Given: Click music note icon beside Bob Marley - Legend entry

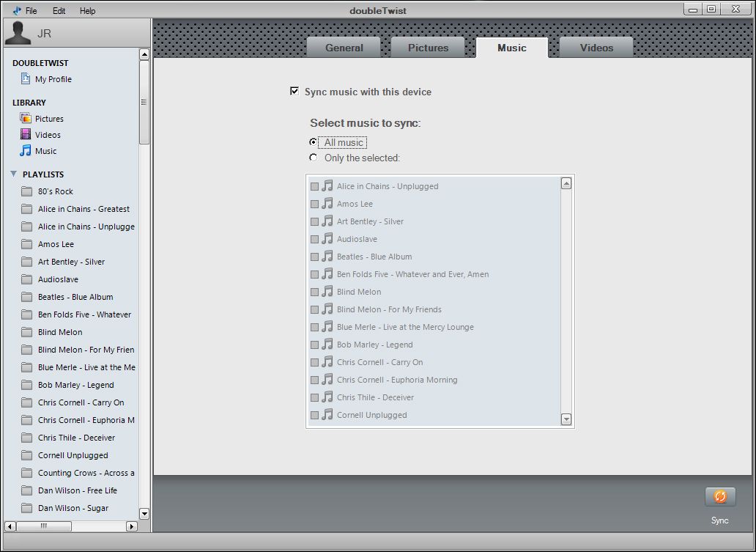Looking at the screenshot, I should click(x=327, y=344).
